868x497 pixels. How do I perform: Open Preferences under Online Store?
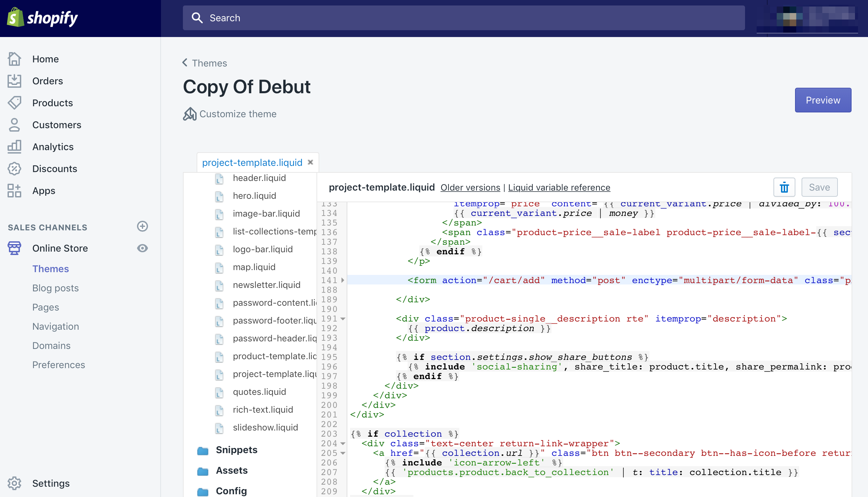coord(59,365)
